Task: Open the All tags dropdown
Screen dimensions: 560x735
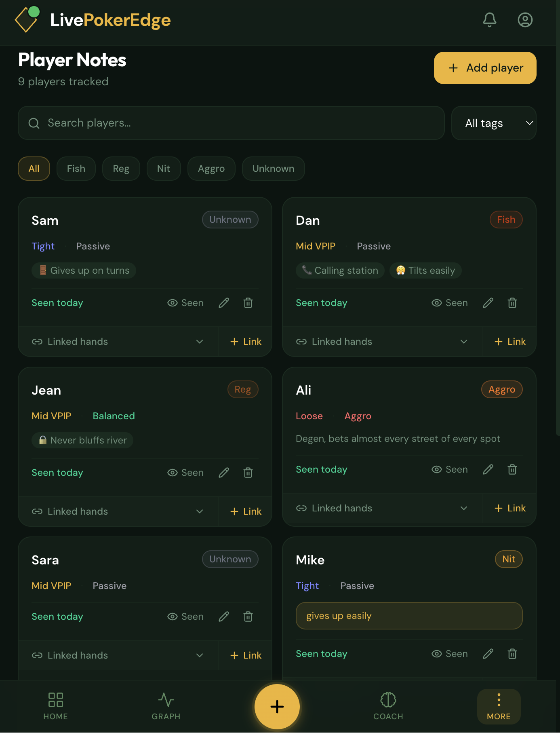Action: point(494,123)
